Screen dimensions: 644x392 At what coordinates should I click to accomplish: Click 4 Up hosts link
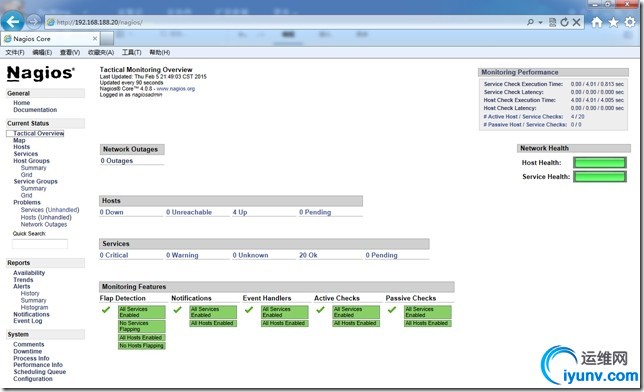click(240, 212)
